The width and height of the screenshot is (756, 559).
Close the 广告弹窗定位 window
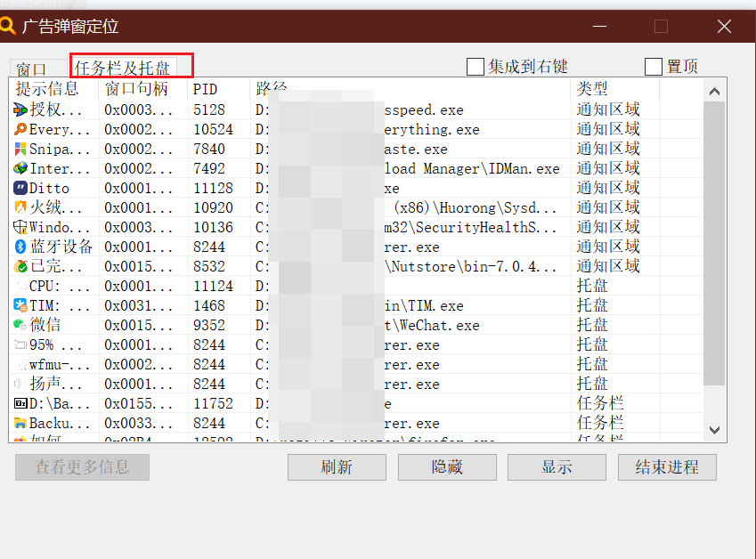click(x=724, y=26)
